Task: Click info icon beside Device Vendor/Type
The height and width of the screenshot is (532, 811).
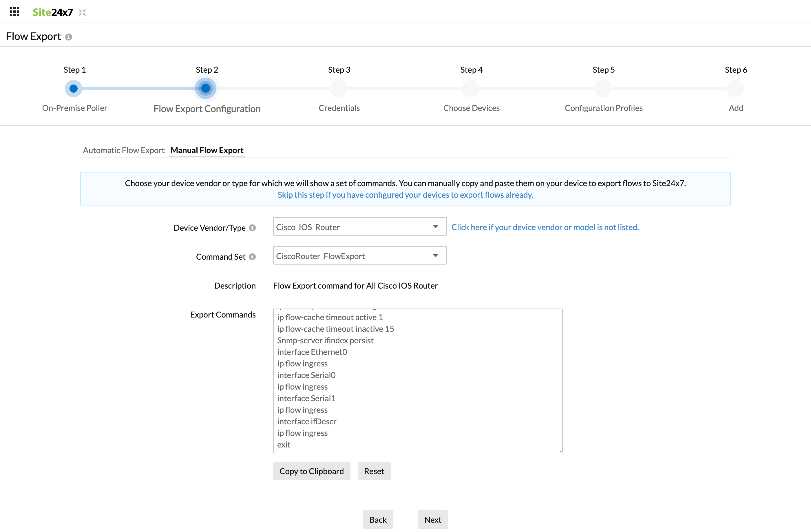Action: point(252,228)
